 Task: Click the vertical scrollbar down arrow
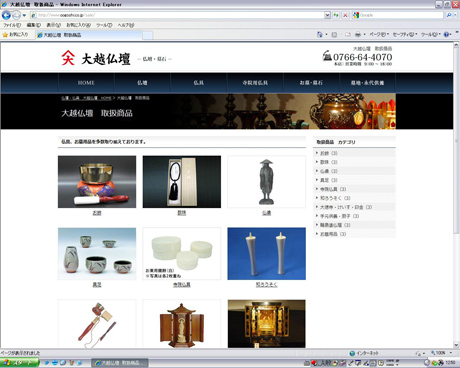point(456,345)
